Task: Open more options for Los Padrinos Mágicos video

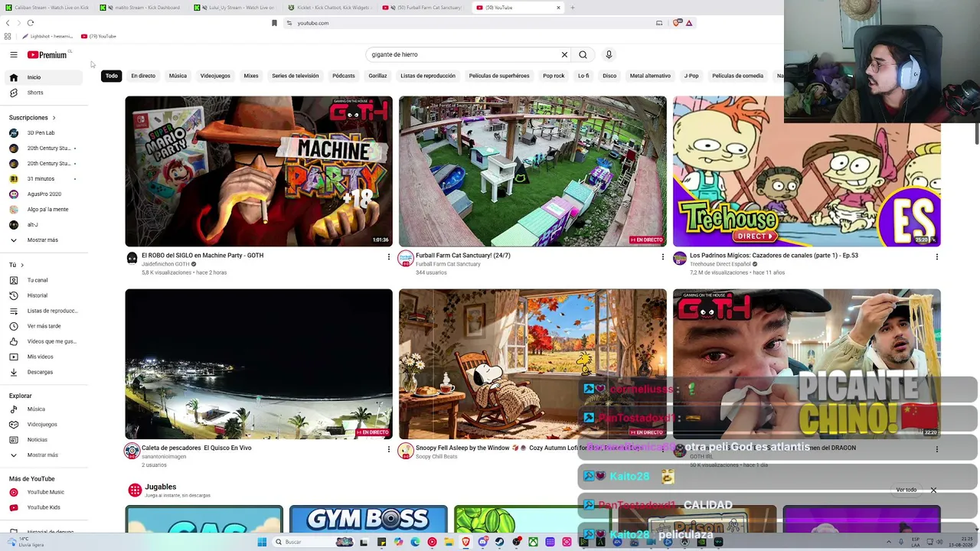Action: (x=936, y=257)
